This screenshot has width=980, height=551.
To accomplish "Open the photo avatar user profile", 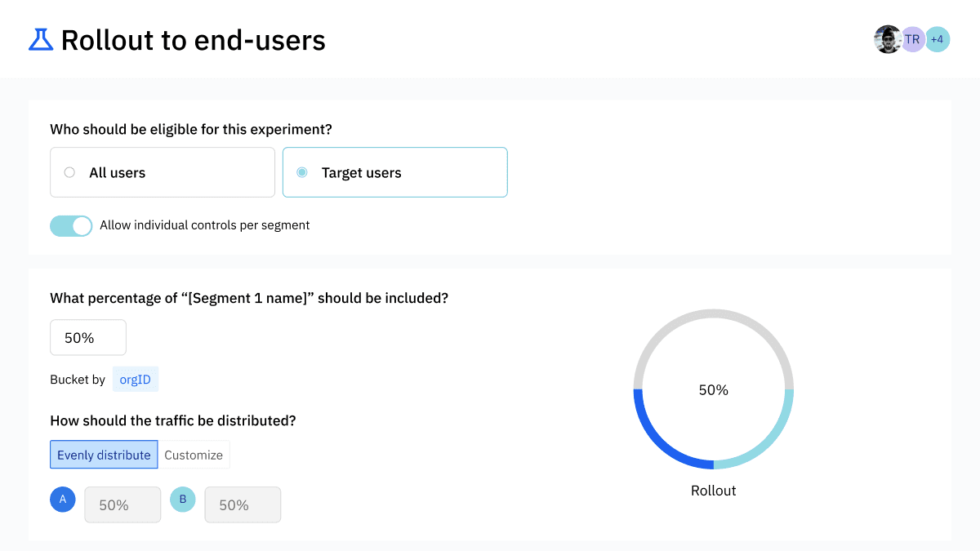I will [x=887, y=39].
